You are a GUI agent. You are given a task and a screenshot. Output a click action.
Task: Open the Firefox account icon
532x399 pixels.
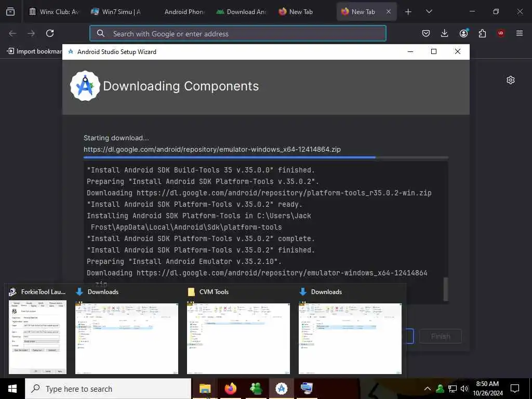tap(463, 33)
